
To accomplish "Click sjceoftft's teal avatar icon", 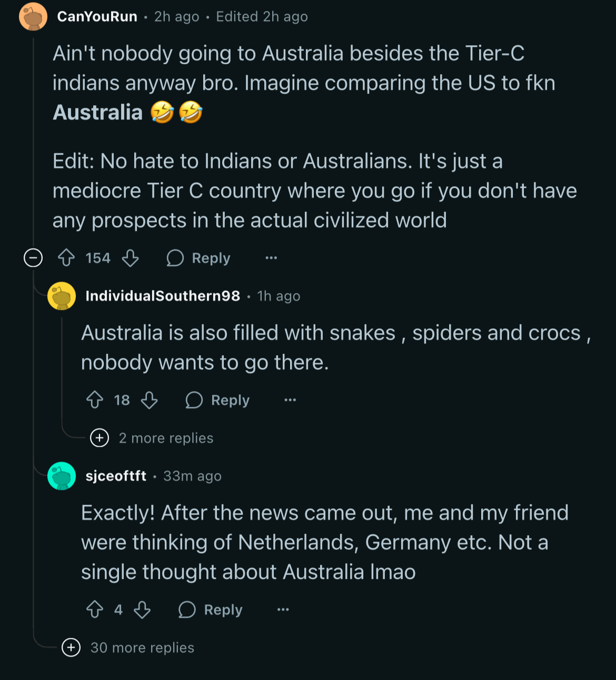I will coord(62,476).
